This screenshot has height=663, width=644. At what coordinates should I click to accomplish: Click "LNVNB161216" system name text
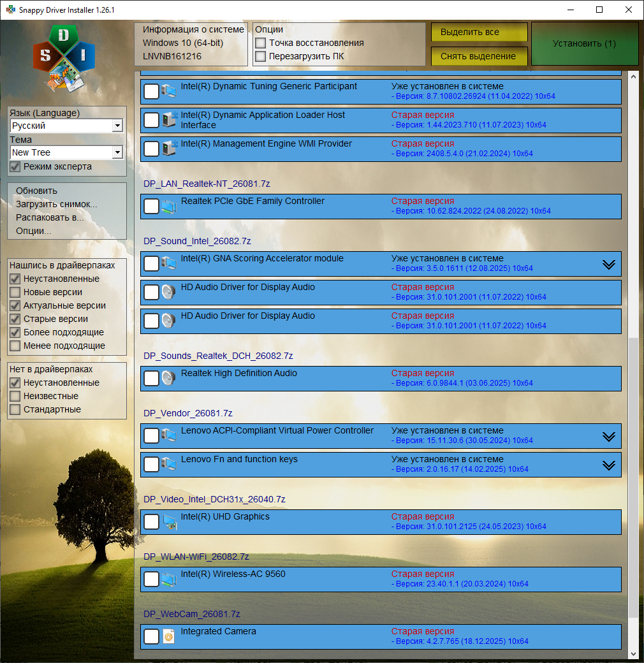click(172, 56)
